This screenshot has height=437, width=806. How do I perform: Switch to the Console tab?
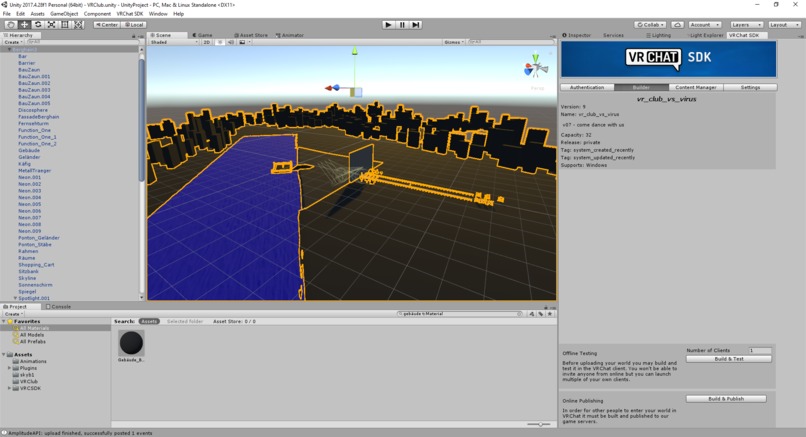58,306
